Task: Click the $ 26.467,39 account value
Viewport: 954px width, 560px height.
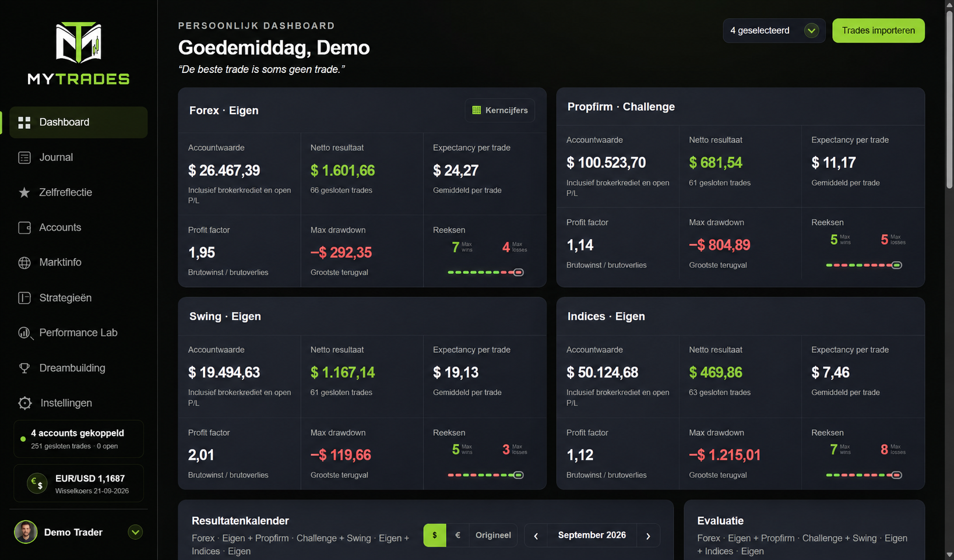Action: pos(224,171)
